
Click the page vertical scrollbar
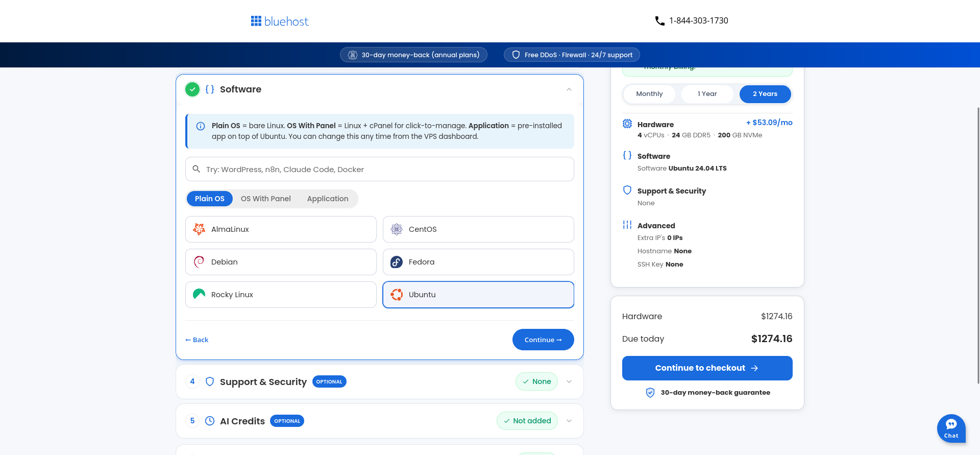(x=978, y=245)
